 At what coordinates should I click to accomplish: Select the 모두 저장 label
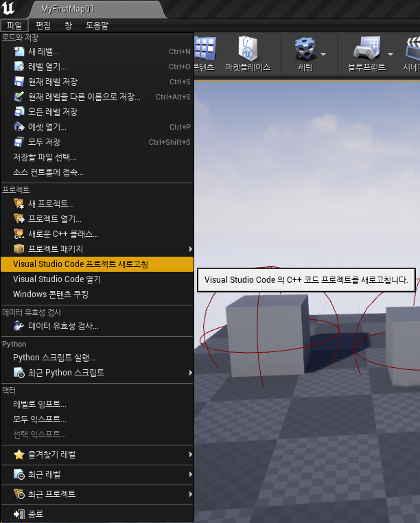pyautogui.click(x=45, y=142)
